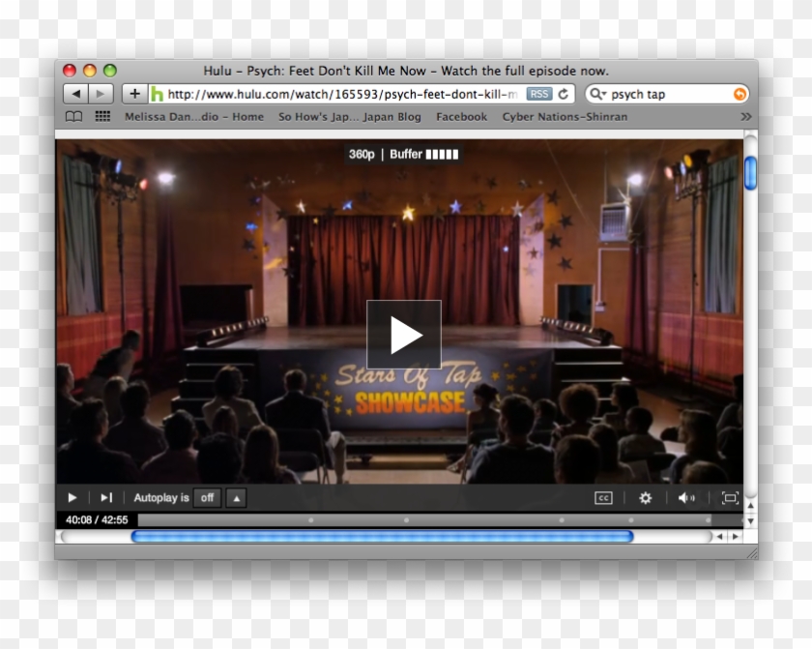Click the 360p quality indicator
This screenshot has width=812, height=649.
pos(362,155)
